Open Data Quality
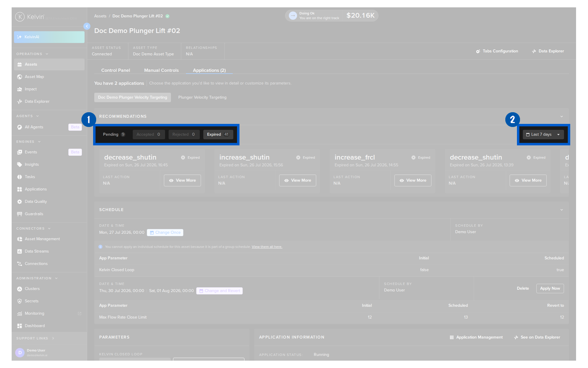Viewport: 588px width, 368px height. (x=49, y=201)
